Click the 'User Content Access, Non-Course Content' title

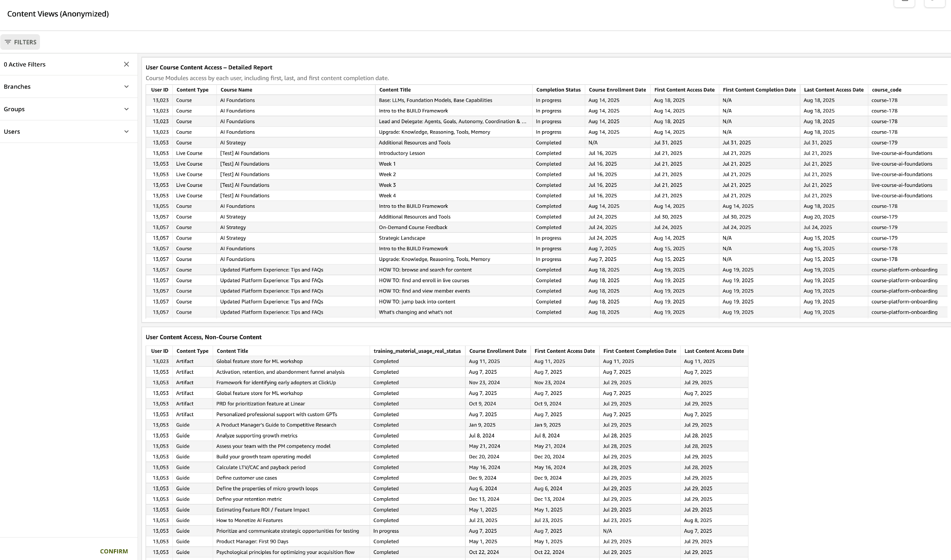(203, 337)
